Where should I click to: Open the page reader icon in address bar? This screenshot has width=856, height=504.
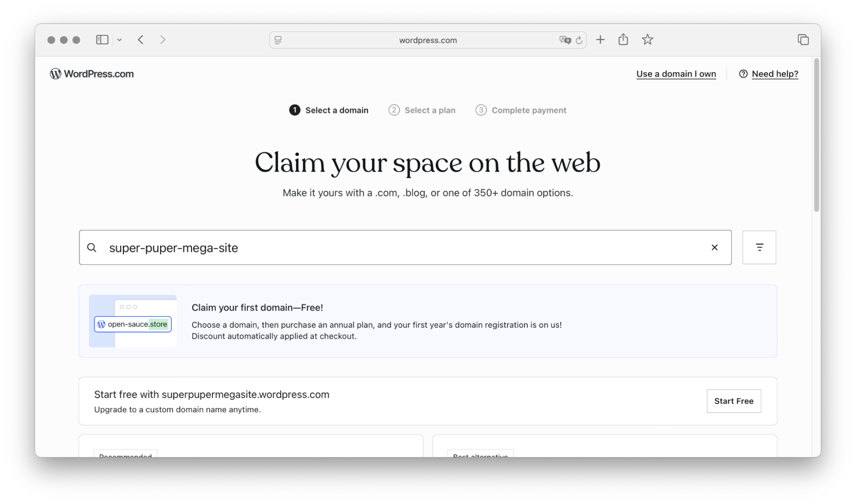pyautogui.click(x=278, y=40)
